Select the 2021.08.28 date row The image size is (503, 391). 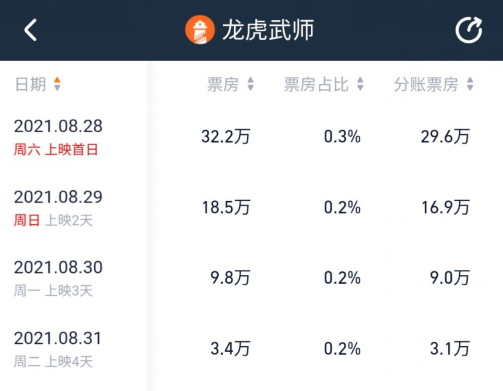pyautogui.click(x=251, y=137)
